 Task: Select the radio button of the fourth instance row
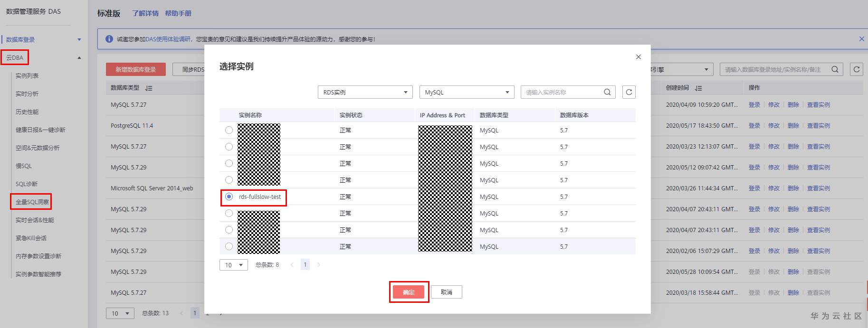229,180
